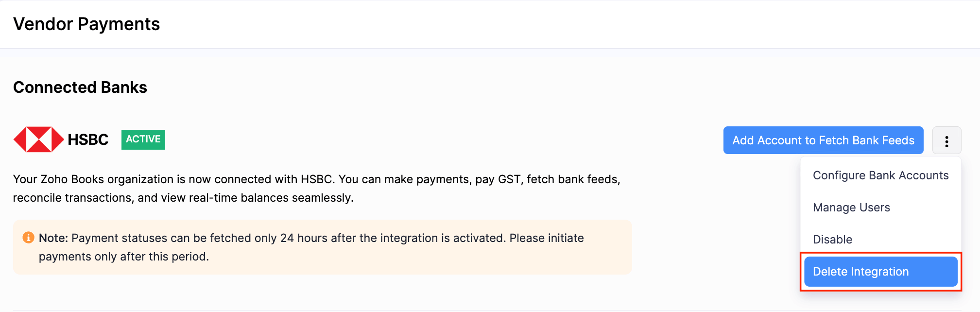Click the dropdown panel below the kebab menu

coord(881,224)
